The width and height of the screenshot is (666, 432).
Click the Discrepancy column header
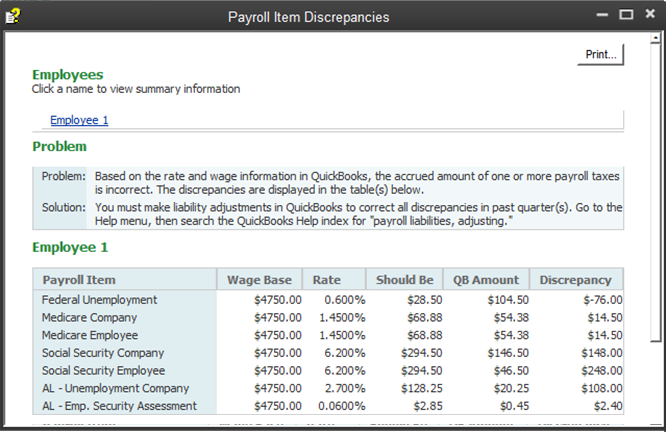pos(576,280)
